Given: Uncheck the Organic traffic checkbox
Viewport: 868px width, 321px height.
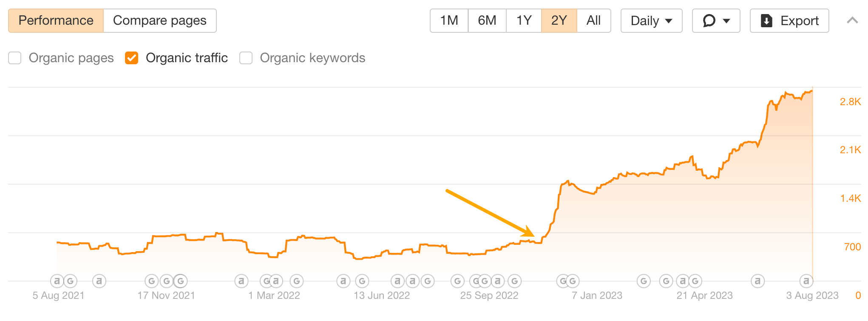Looking at the screenshot, I should 132,57.
